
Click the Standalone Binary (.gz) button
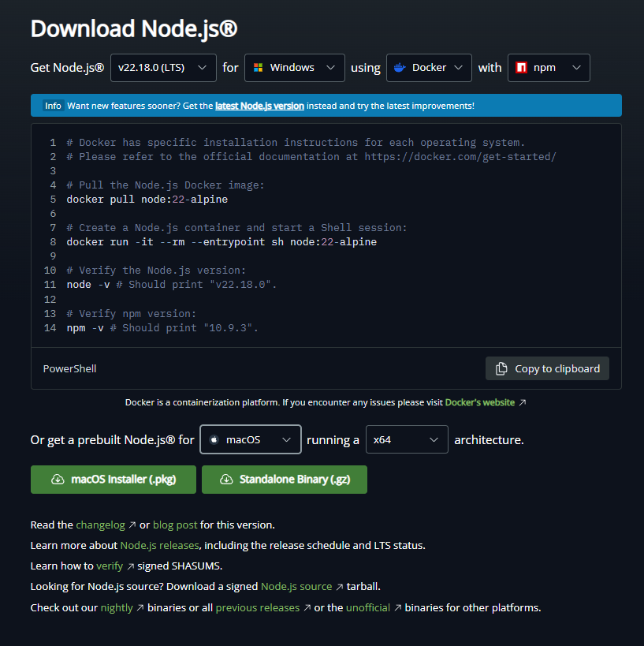click(285, 479)
